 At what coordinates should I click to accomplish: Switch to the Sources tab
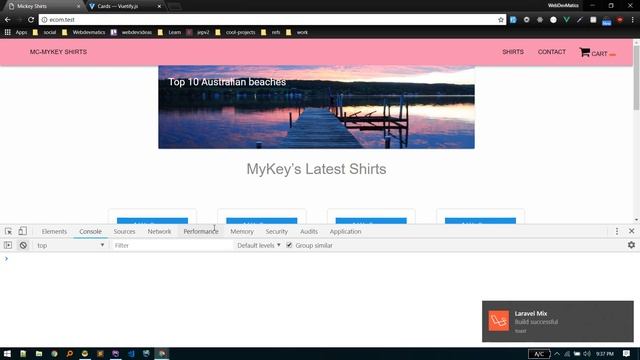pos(124,231)
